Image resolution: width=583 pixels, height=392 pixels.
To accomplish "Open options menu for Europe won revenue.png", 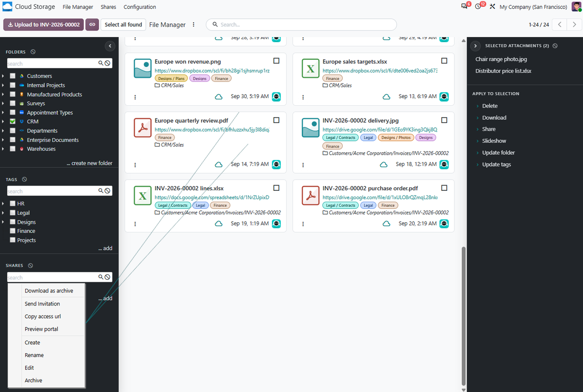I will click(x=135, y=97).
